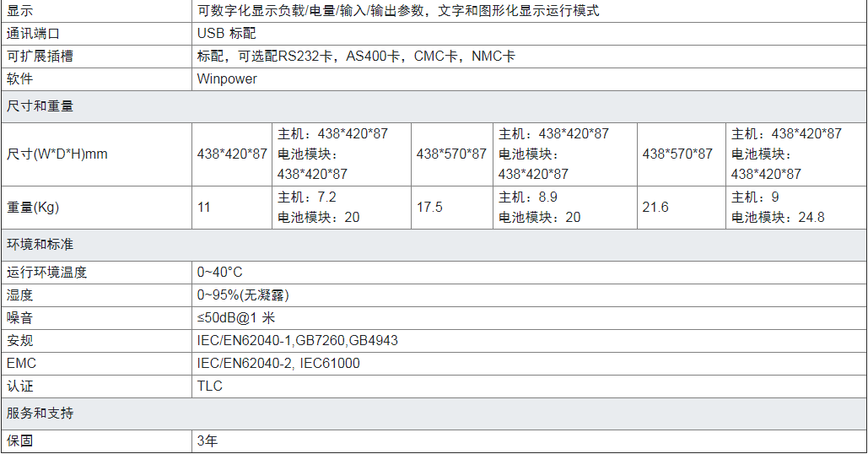Click the 尺寸和重量 section header
Screen dimensions: 868x454
tap(40, 106)
